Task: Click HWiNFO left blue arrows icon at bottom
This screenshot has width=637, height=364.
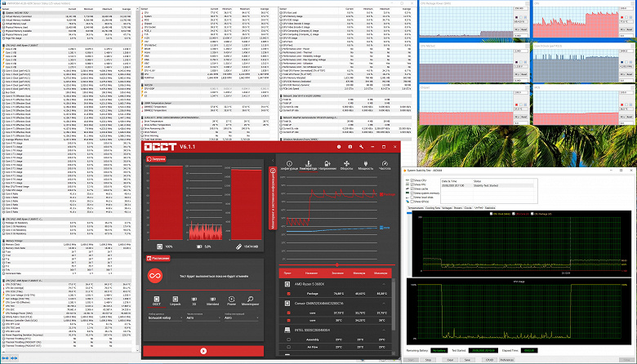Action: coord(5,358)
